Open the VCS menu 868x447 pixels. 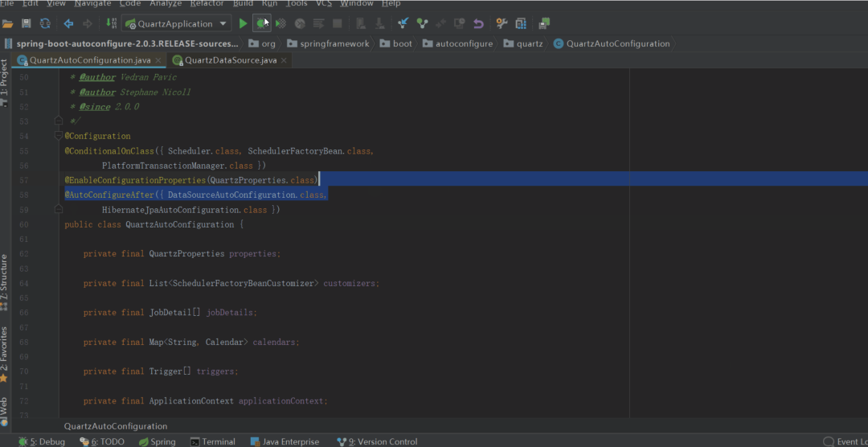pos(325,3)
